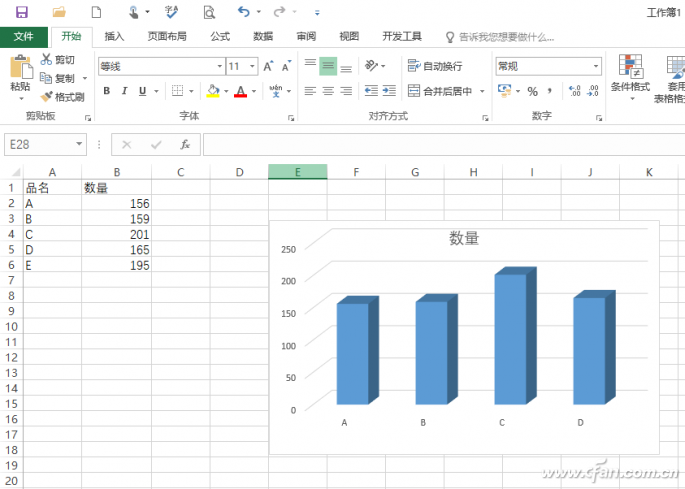Expand Copy 复制 options arrow
Screen dimensions: 685x489
point(85,78)
